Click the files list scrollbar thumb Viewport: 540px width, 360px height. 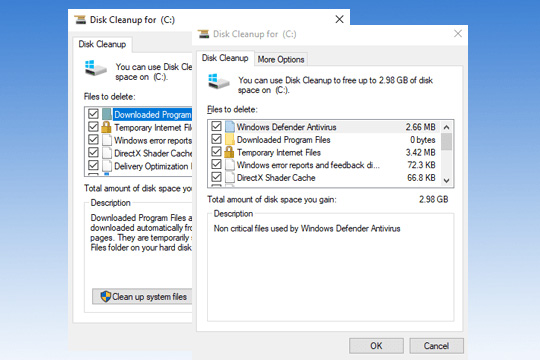click(447, 142)
